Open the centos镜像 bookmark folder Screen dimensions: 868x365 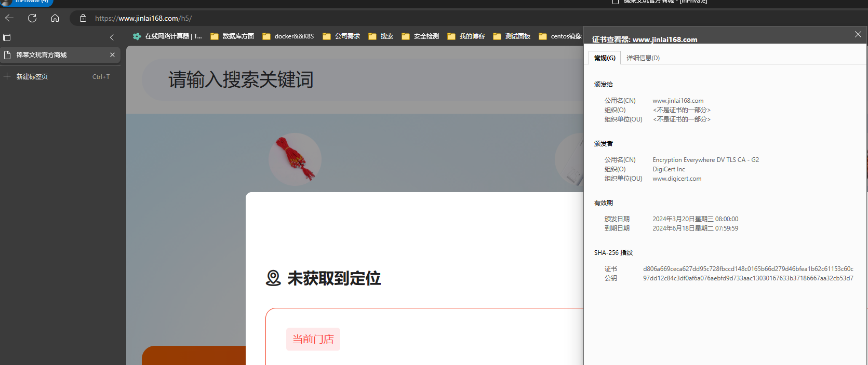tap(560, 36)
